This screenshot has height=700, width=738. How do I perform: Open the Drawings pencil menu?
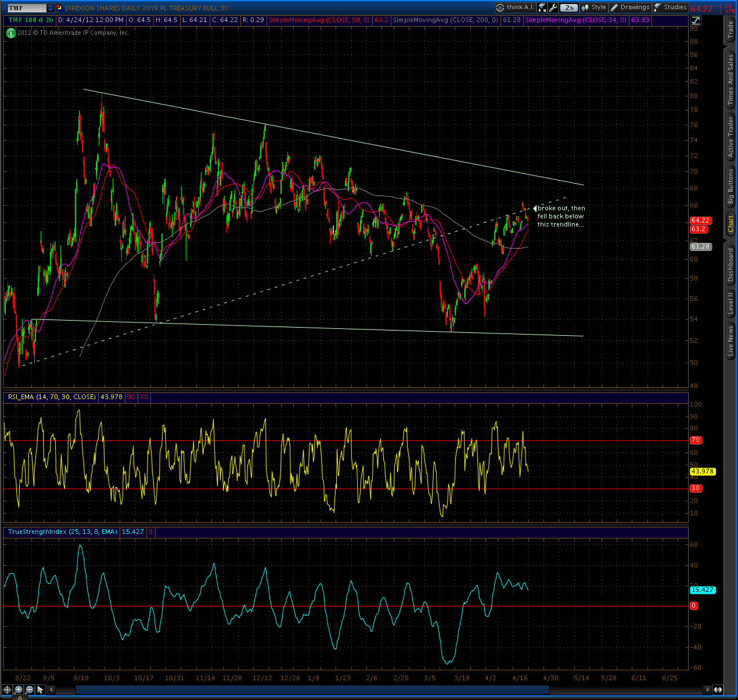(x=630, y=8)
